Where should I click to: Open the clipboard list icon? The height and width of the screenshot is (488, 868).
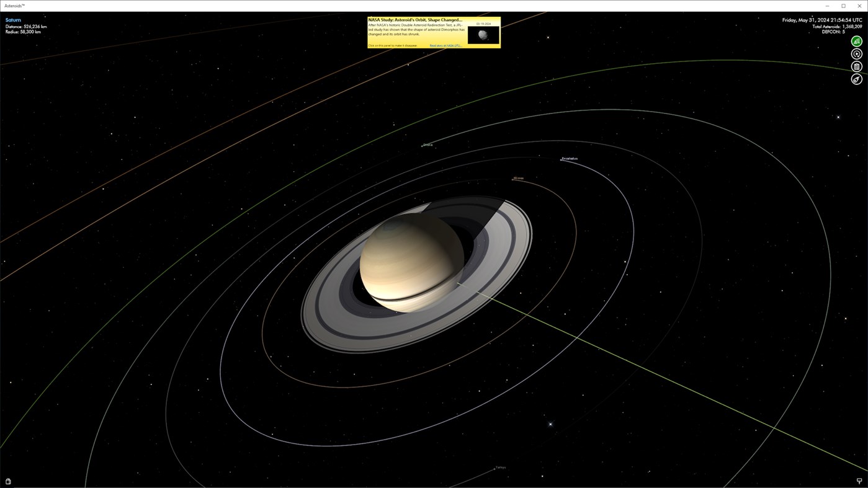[856, 66]
